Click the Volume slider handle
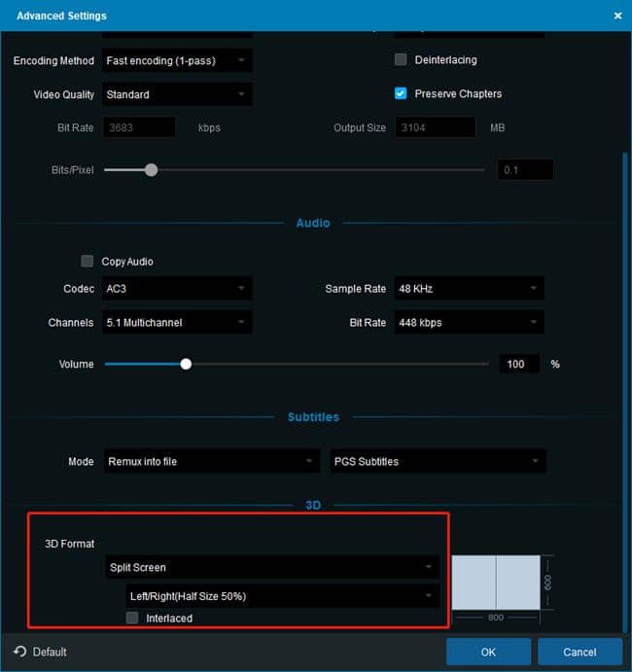 pyautogui.click(x=186, y=364)
